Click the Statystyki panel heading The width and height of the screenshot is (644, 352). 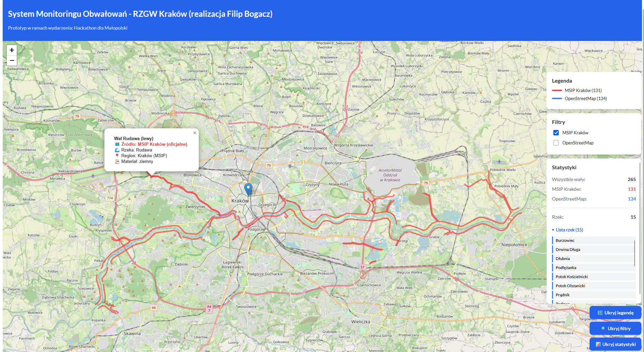pos(564,167)
